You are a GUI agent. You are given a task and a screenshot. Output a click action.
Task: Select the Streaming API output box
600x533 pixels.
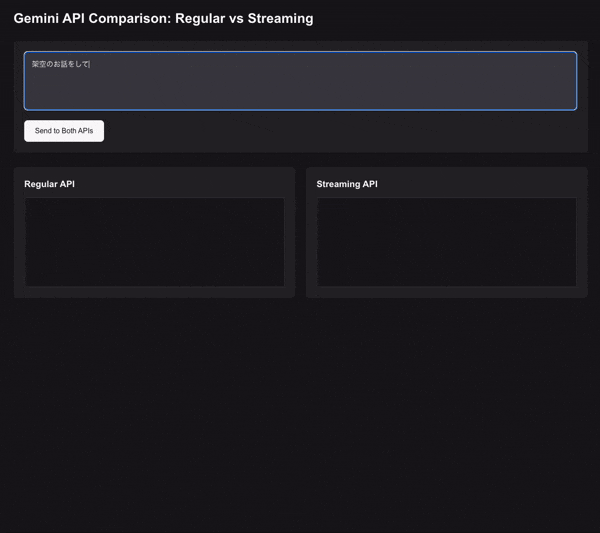point(447,242)
